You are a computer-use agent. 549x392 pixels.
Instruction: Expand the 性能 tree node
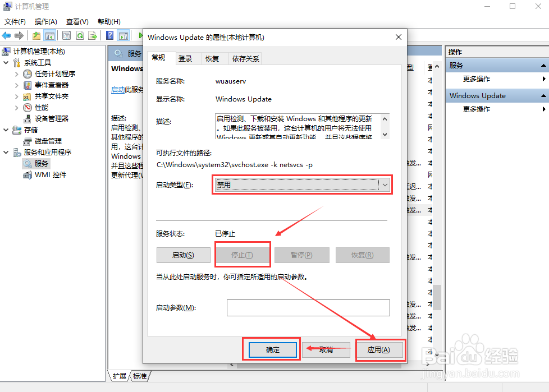pyautogui.click(x=16, y=108)
